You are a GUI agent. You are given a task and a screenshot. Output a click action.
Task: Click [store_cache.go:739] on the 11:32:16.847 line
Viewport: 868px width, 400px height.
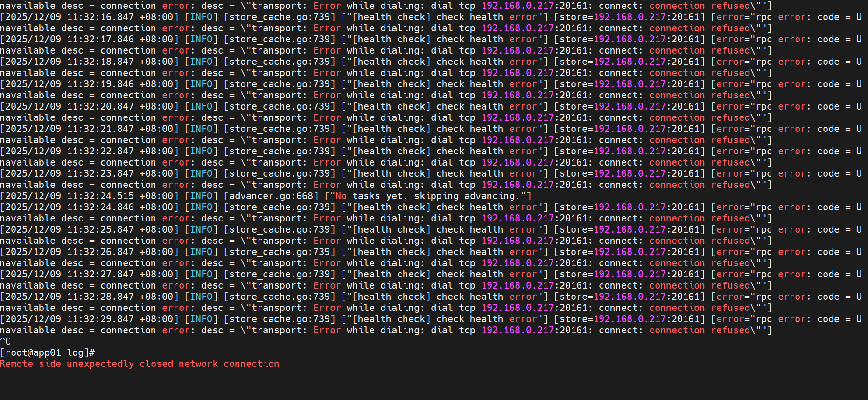280,17
